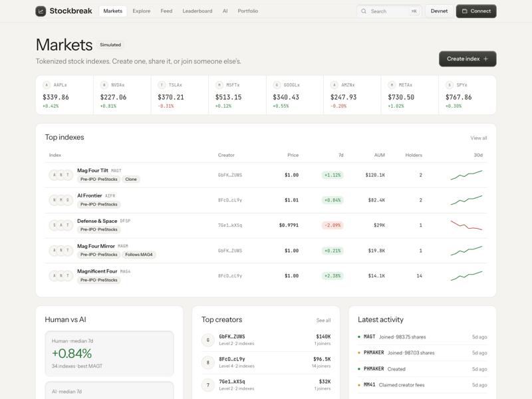The image size is (532, 399).
Task: Open View all top indexes
Action: [478, 138]
